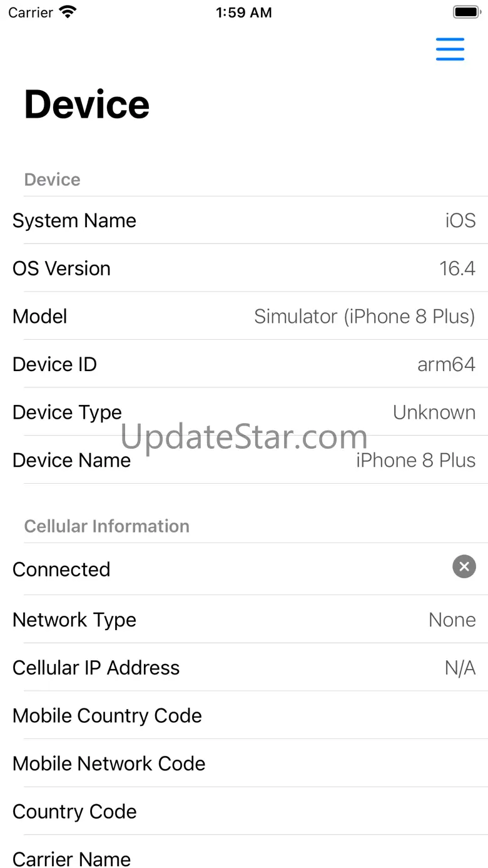Image resolution: width=488 pixels, height=868 pixels.
Task: Tap the Mobile Country Code row
Action: coord(244,715)
